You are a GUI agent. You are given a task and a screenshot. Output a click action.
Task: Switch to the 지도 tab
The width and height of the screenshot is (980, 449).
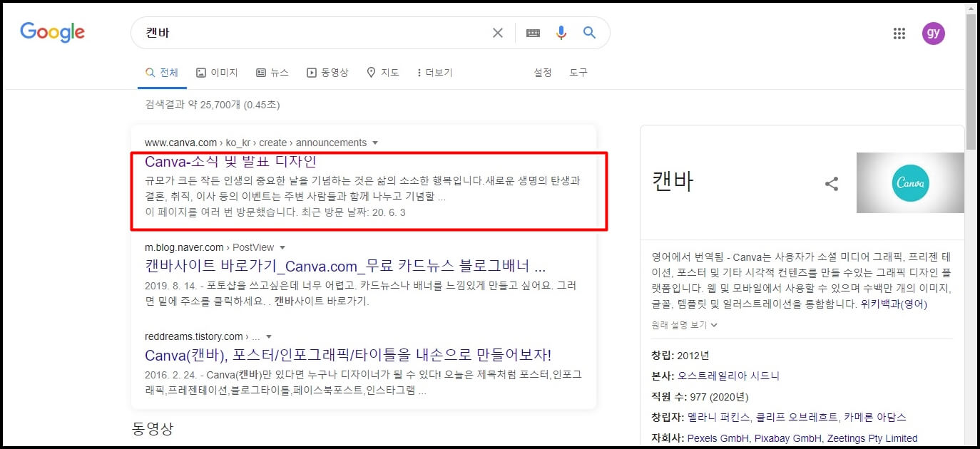click(x=382, y=73)
